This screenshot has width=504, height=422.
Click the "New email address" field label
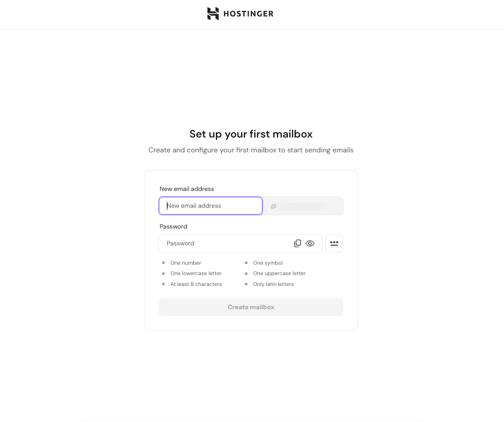pyautogui.click(x=187, y=189)
